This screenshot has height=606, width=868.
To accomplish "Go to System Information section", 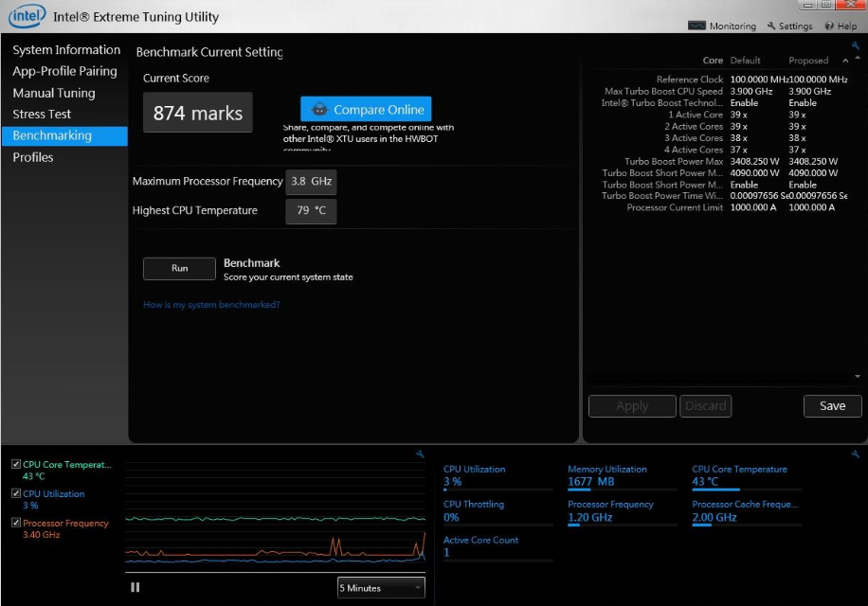I will coord(66,50).
